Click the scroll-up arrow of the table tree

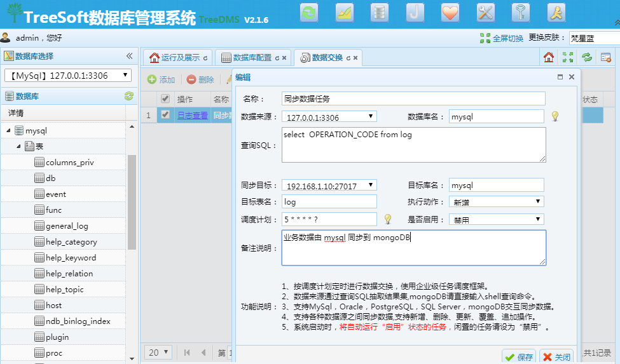tap(132, 126)
